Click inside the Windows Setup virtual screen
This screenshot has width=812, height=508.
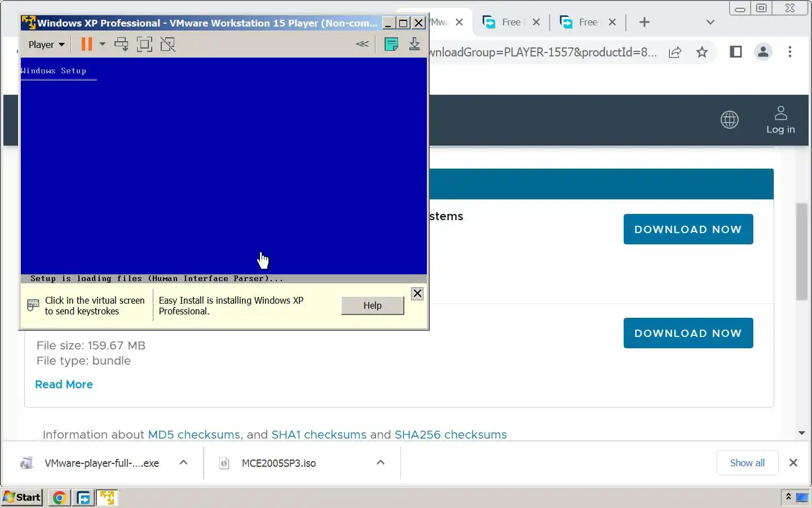(223, 169)
